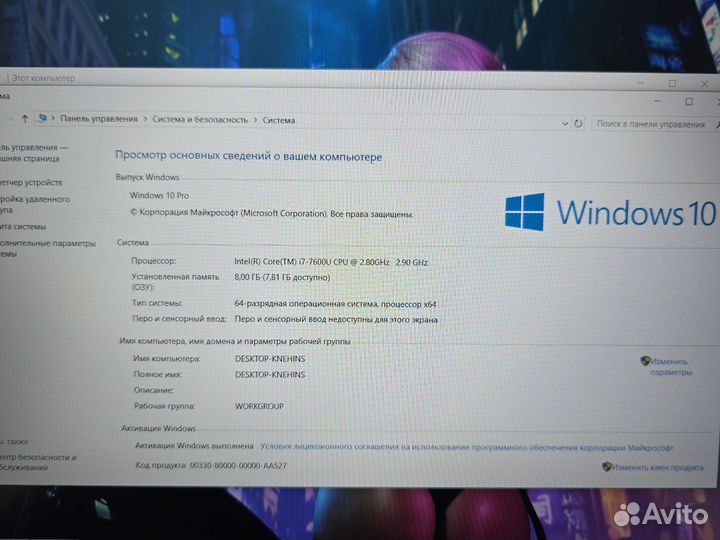Select product code '00330-80000-00000-AA527'
The width and height of the screenshot is (720, 540).
click(x=238, y=466)
